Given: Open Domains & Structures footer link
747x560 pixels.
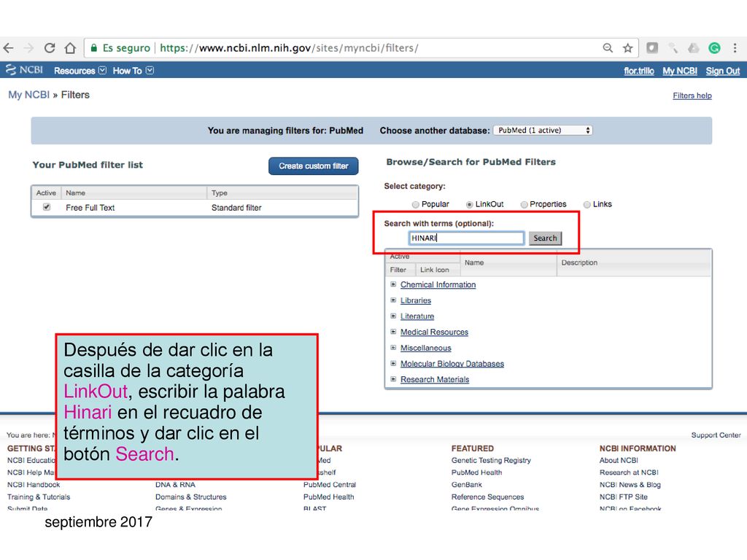Looking at the screenshot, I should (x=190, y=497).
